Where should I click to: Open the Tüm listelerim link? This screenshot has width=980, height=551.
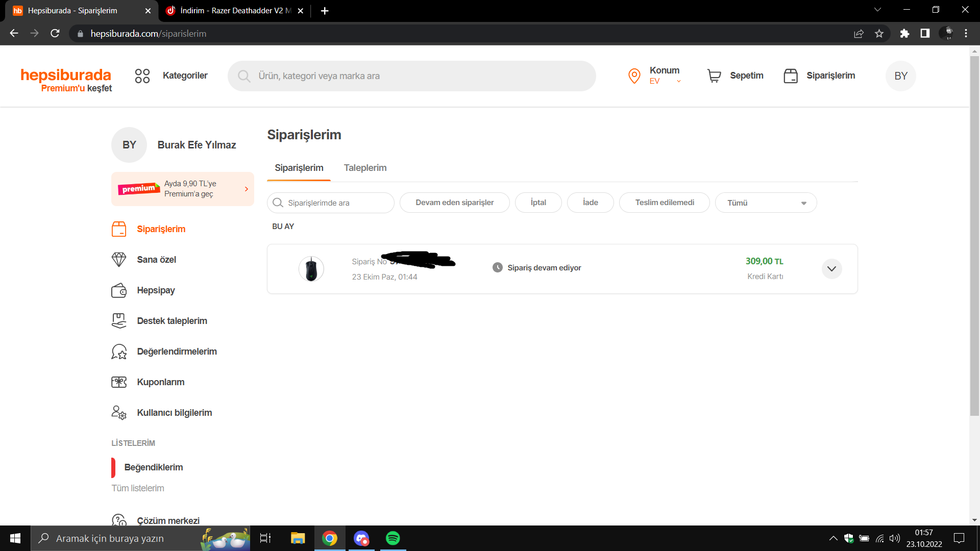coord(138,488)
